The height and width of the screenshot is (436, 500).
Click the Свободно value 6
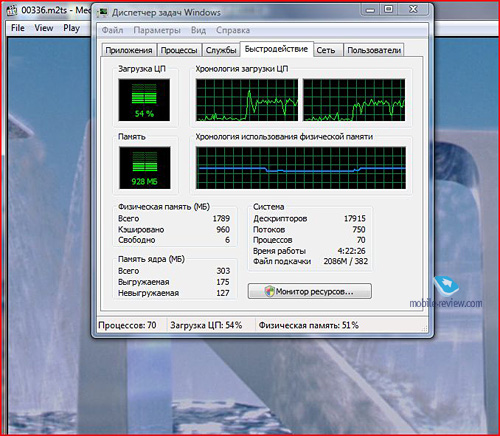pyautogui.click(x=227, y=240)
